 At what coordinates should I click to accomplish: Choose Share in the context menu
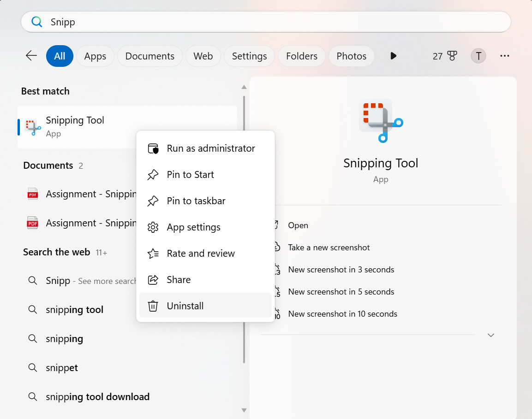click(x=205, y=280)
